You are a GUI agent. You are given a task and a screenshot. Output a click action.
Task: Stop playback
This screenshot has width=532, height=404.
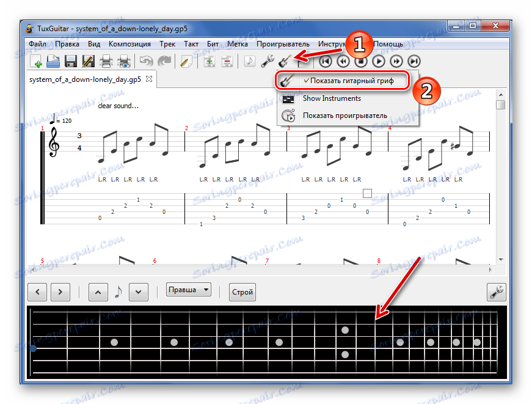tap(361, 62)
